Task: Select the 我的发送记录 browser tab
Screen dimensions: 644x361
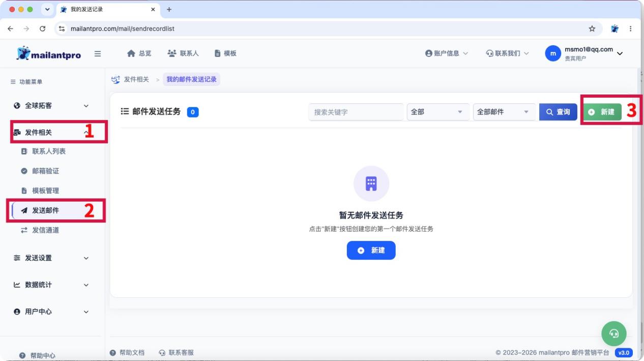Action: [x=108, y=9]
